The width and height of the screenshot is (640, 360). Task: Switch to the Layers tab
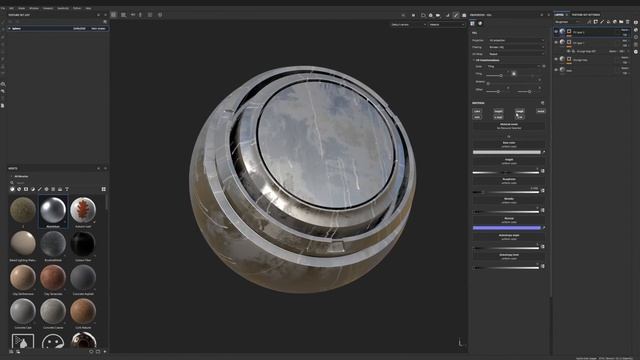(559, 15)
